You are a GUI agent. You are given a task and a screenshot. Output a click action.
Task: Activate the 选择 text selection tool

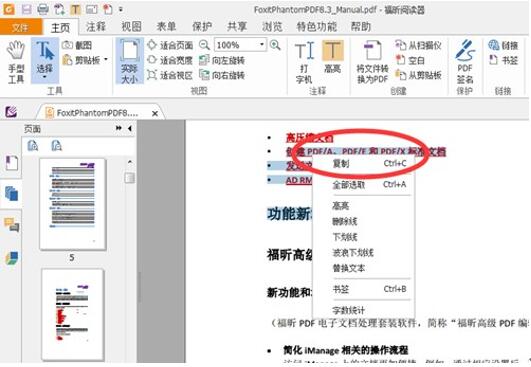click(45, 61)
